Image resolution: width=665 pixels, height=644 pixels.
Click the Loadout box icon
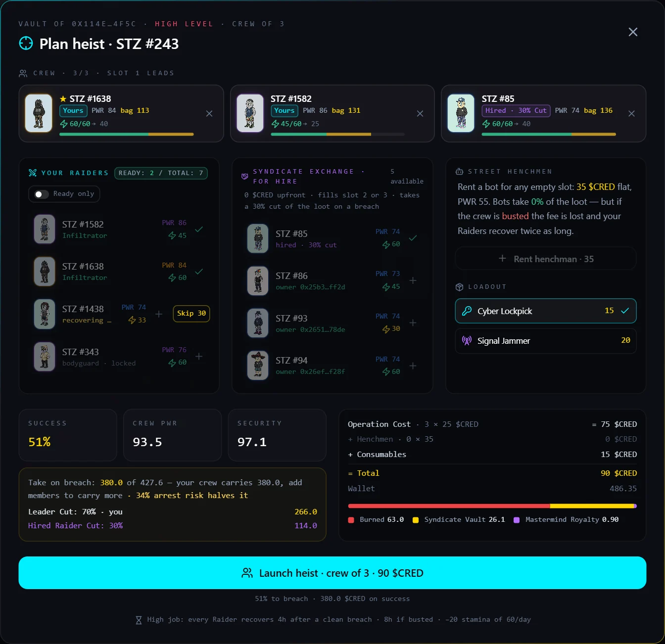(x=459, y=287)
